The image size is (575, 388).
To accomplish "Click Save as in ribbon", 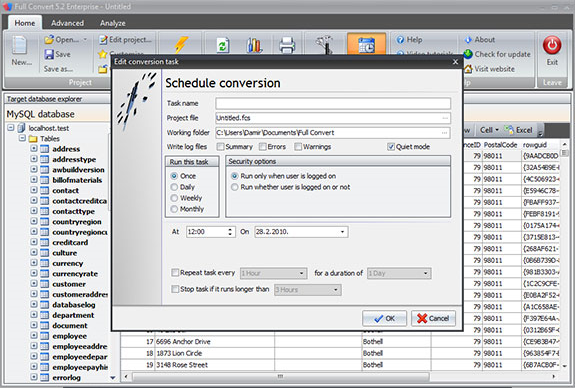I will tap(58, 69).
